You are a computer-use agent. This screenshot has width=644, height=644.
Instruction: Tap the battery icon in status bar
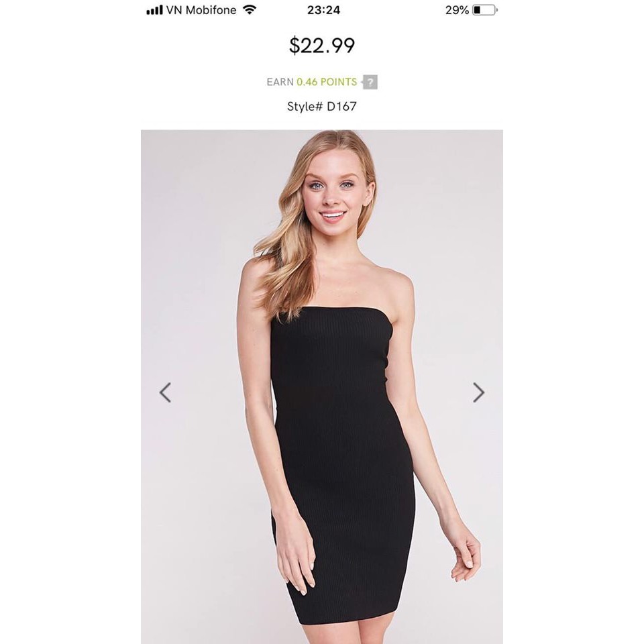pyautogui.click(x=485, y=10)
